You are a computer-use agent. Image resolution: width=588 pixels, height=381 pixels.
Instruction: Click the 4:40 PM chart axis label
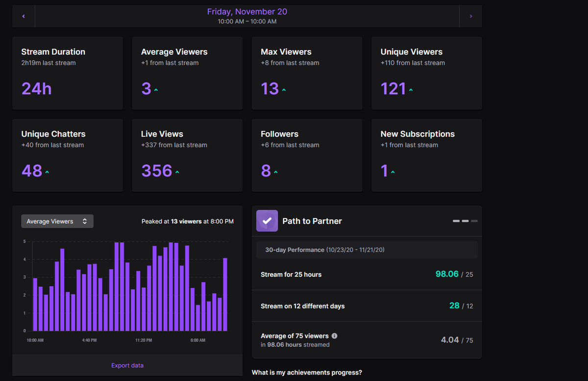89,340
